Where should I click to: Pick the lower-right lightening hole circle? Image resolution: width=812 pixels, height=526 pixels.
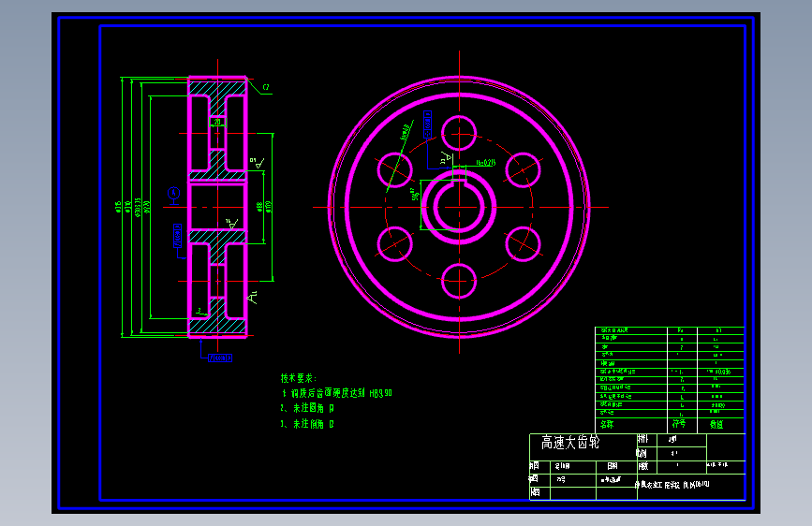pos(523,244)
